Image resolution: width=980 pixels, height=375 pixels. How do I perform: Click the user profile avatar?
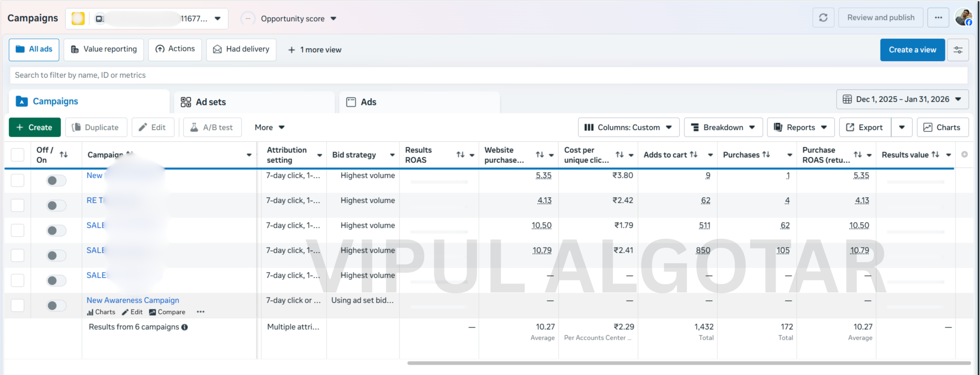tap(963, 18)
